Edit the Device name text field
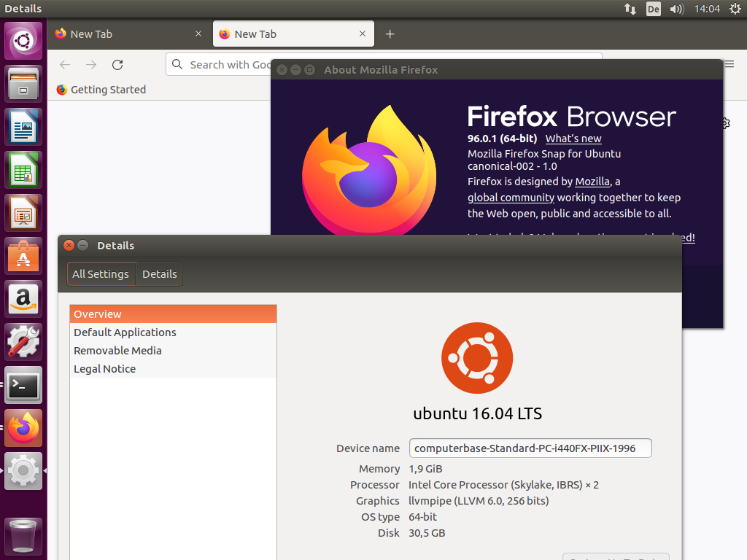Viewport: 747px width, 560px height. [x=530, y=448]
